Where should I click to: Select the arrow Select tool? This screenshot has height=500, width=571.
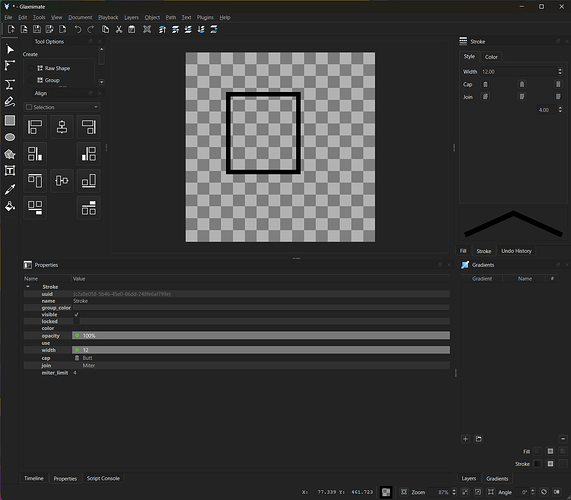10,50
